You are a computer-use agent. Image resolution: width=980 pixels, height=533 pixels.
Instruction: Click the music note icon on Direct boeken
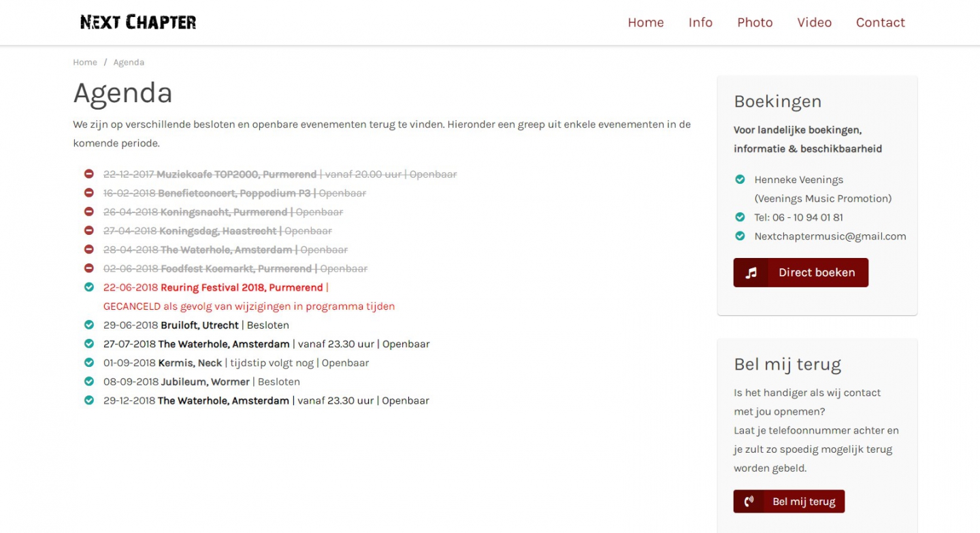tap(751, 273)
